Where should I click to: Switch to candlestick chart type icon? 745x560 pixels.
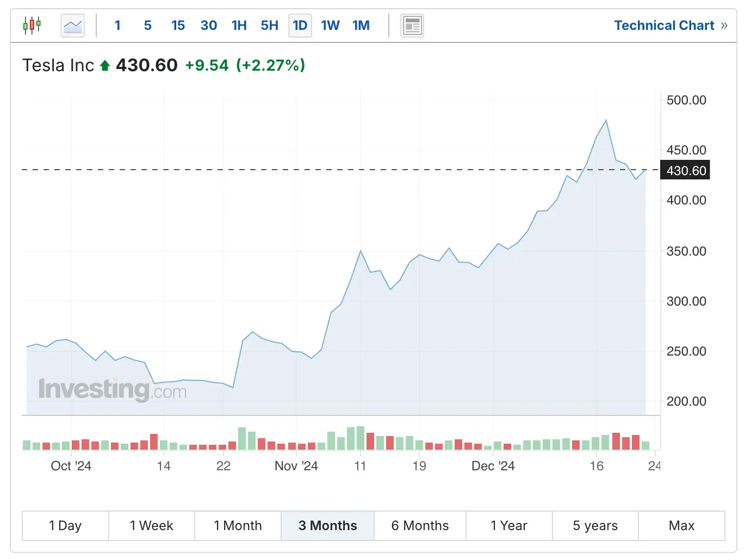coord(32,26)
